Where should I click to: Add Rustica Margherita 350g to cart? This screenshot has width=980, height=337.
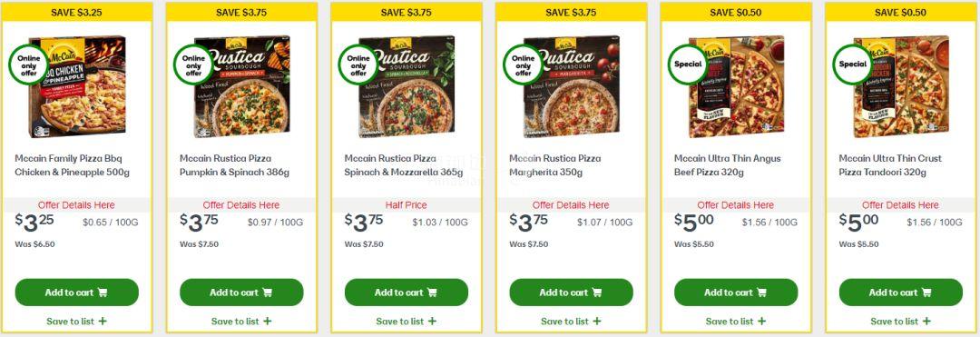(x=572, y=292)
